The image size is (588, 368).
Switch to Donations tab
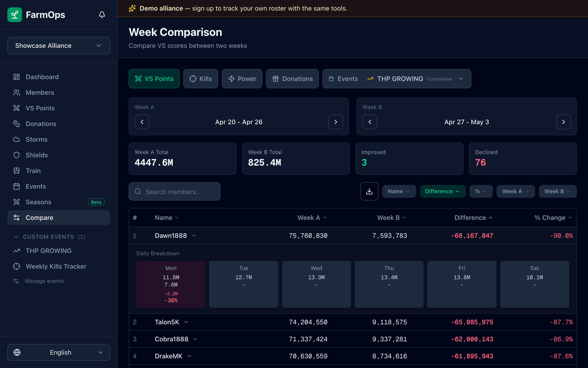tap(292, 79)
